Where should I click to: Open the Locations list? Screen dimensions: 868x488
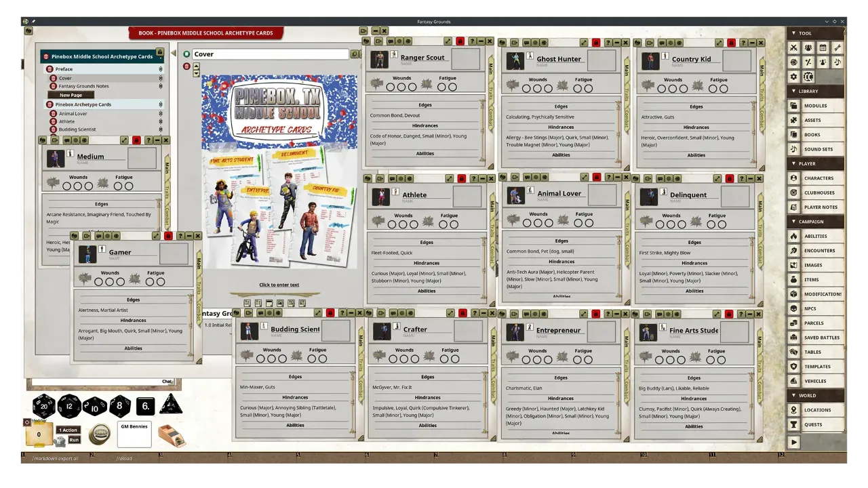point(816,410)
